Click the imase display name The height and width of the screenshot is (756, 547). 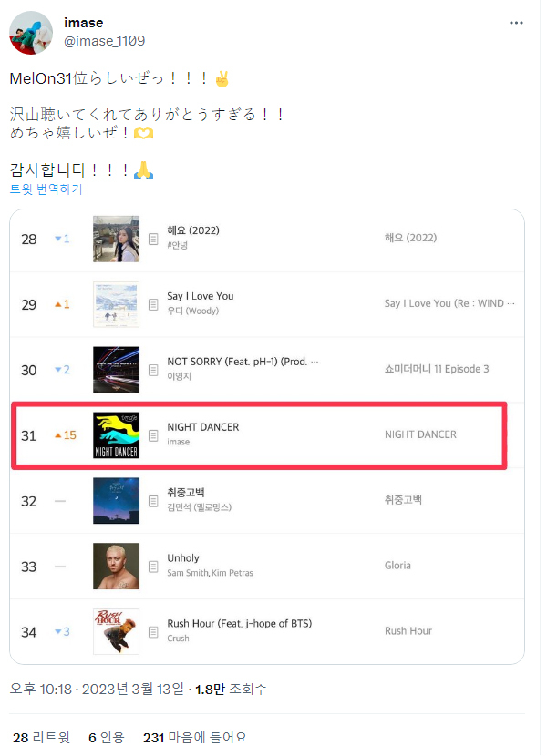[84, 22]
